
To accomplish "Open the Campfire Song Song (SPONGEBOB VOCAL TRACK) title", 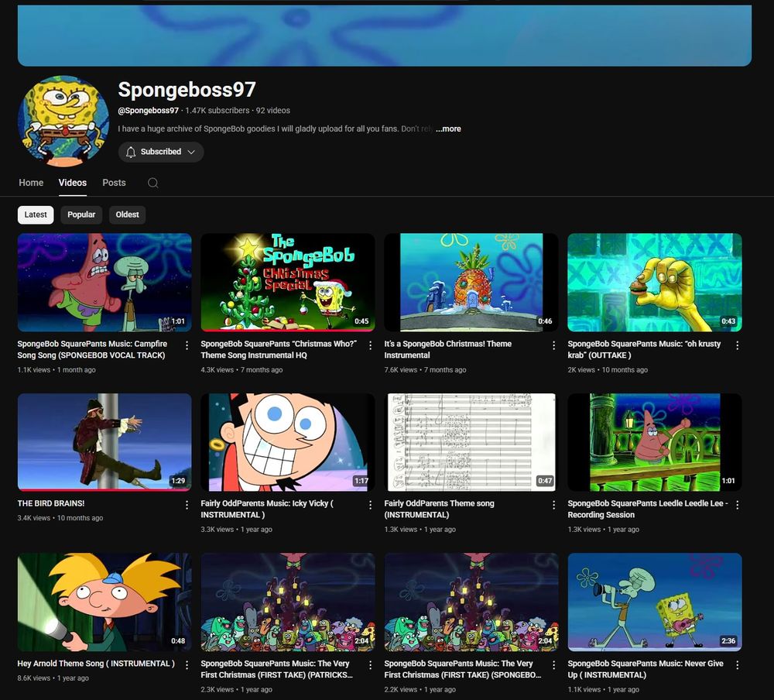I will pos(92,349).
